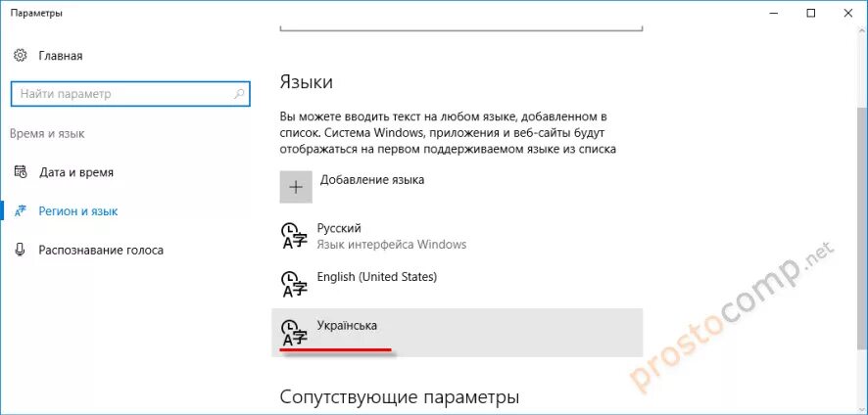Click the Region and language icon
The height and width of the screenshot is (415, 868).
coord(21,210)
